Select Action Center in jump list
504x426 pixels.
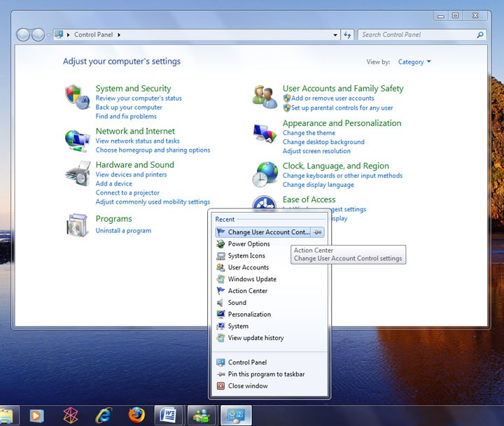point(269,291)
